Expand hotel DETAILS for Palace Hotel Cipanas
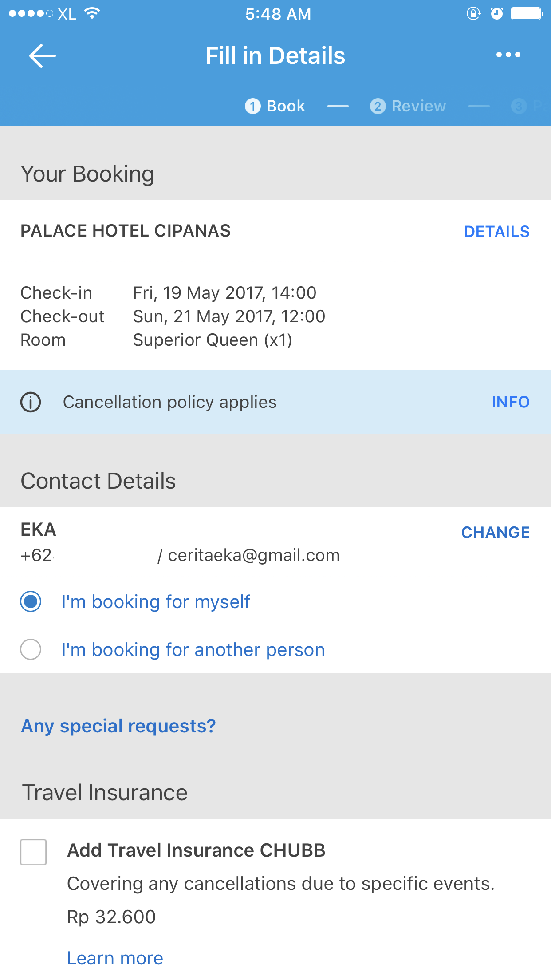Screen dimensions: 551x980 tap(496, 232)
